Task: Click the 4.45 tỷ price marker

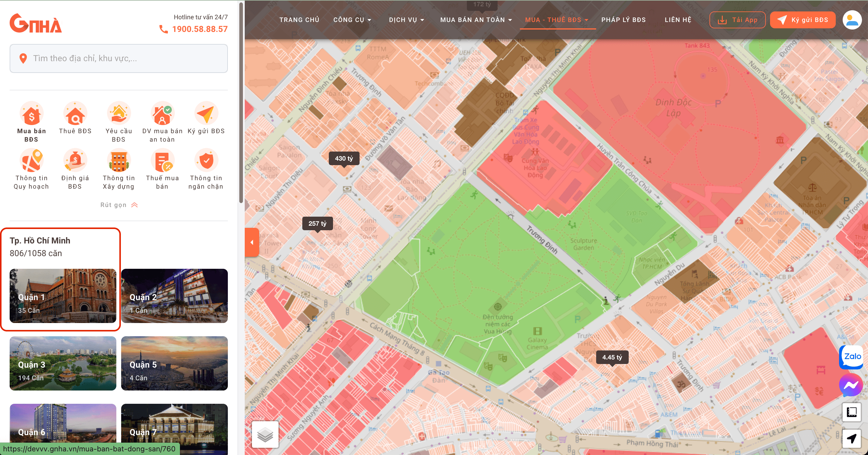Action: (612, 357)
